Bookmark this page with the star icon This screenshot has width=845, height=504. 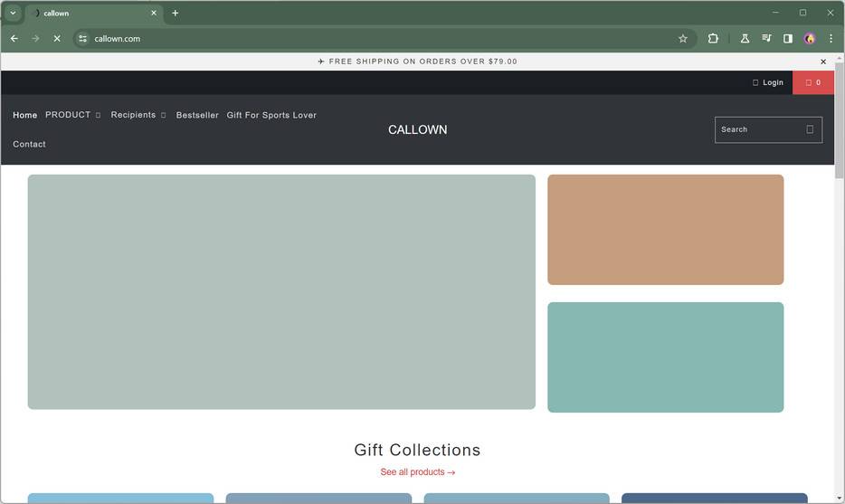click(683, 38)
